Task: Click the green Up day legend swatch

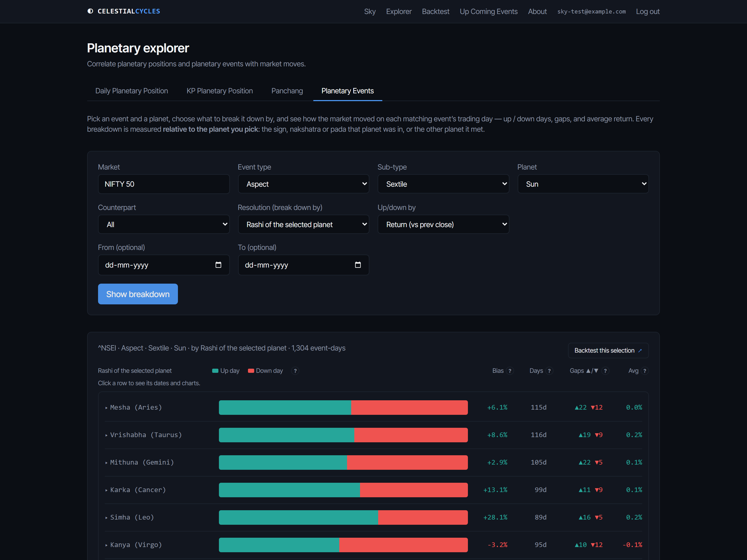Action: (215, 371)
